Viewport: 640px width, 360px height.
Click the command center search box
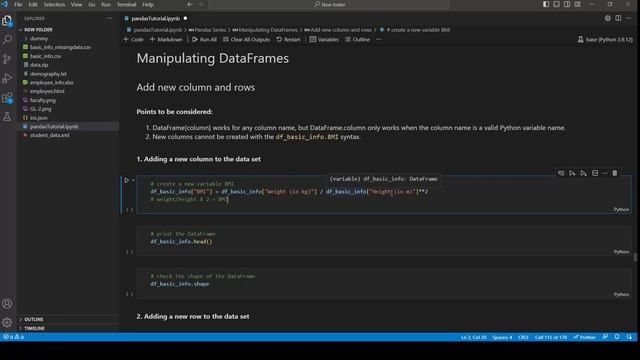click(x=329, y=4)
